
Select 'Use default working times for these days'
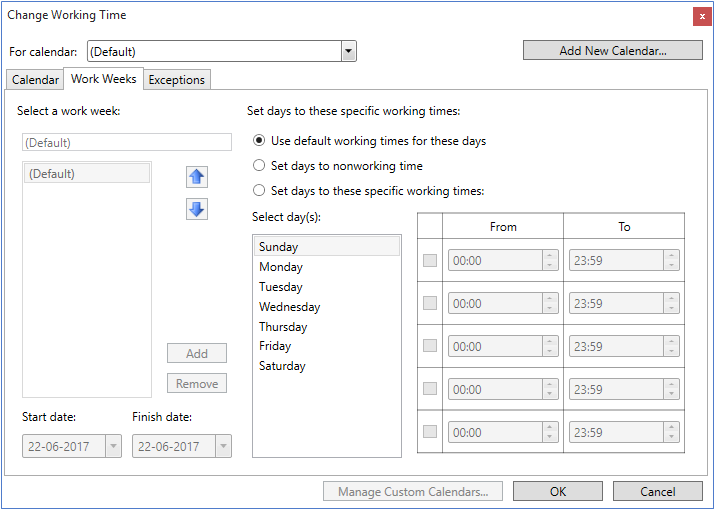click(x=260, y=141)
